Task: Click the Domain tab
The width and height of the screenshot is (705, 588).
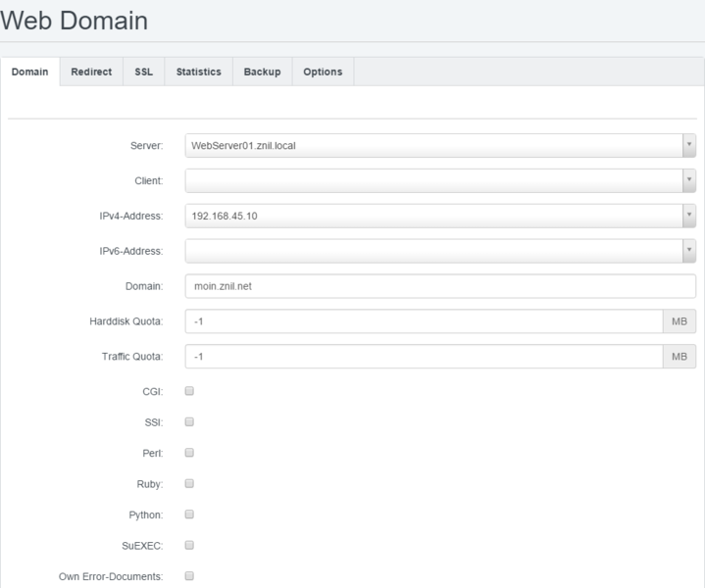Action: pyautogui.click(x=29, y=73)
